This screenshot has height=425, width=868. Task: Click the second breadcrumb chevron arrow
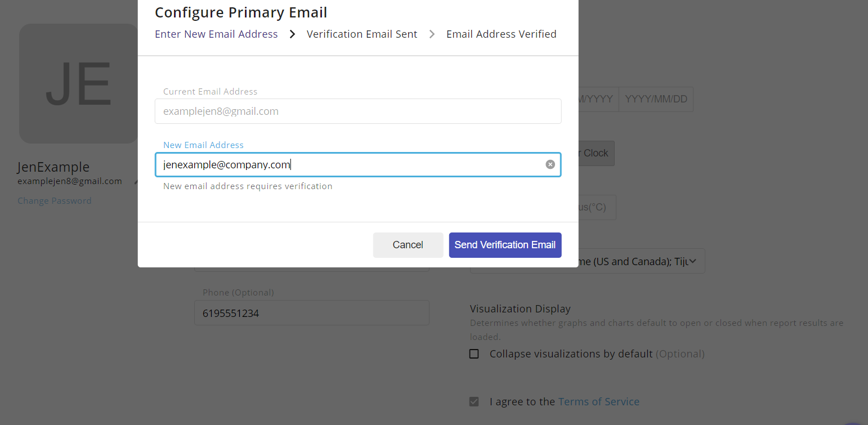[432, 34]
